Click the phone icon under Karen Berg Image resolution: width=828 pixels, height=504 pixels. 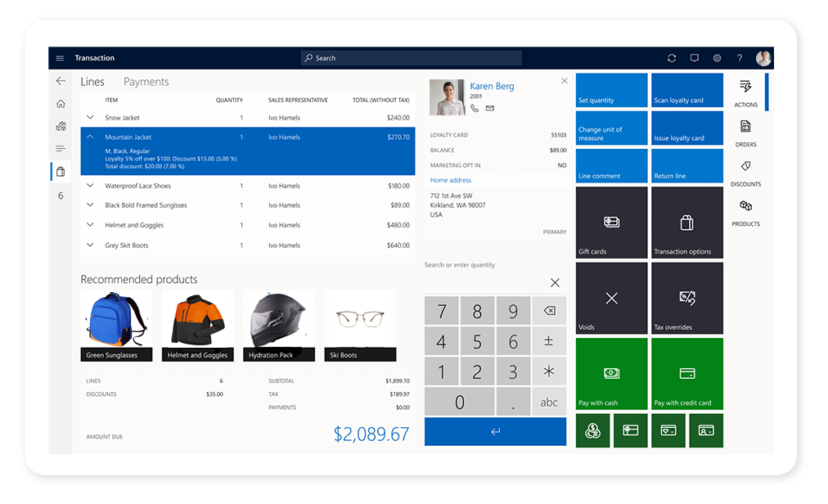(x=475, y=108)
